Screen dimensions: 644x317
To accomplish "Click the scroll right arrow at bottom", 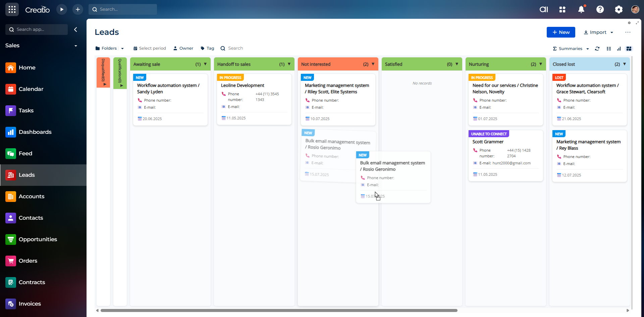I will tap(628, 311).
